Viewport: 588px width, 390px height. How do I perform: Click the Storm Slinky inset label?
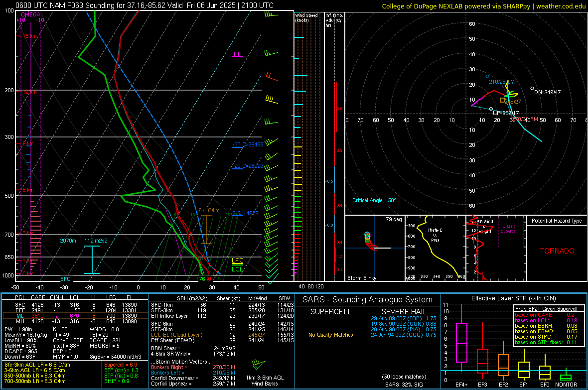[x=361, y=278]
